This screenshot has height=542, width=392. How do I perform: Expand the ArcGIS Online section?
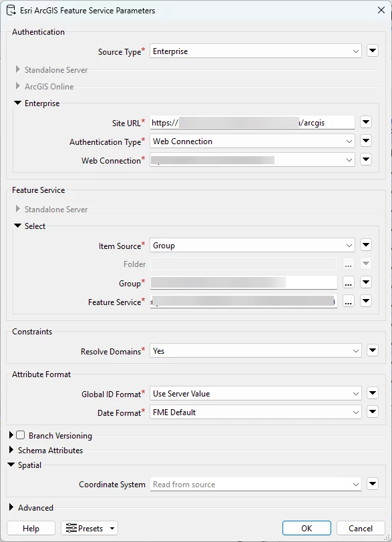pyautogui.click(x=18, y=86)
